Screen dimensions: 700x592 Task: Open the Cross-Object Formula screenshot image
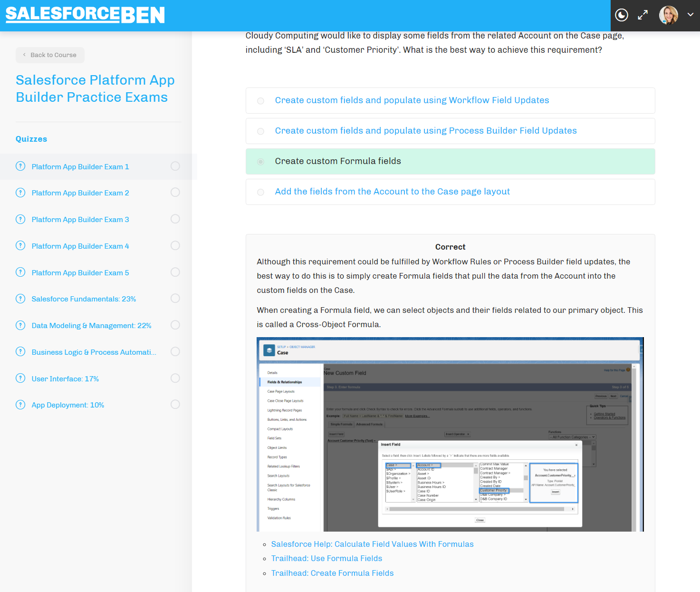point(450,434)
